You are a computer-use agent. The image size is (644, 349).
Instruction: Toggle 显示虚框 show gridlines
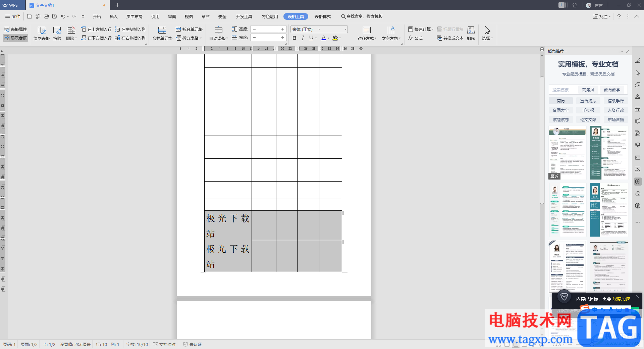(15, 38)
